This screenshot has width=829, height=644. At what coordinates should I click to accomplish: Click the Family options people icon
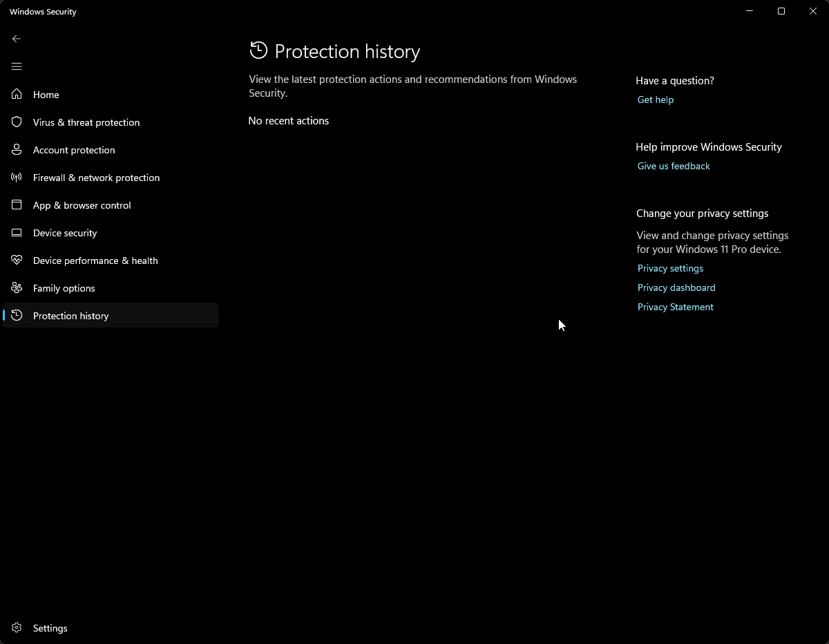[17, 288]
